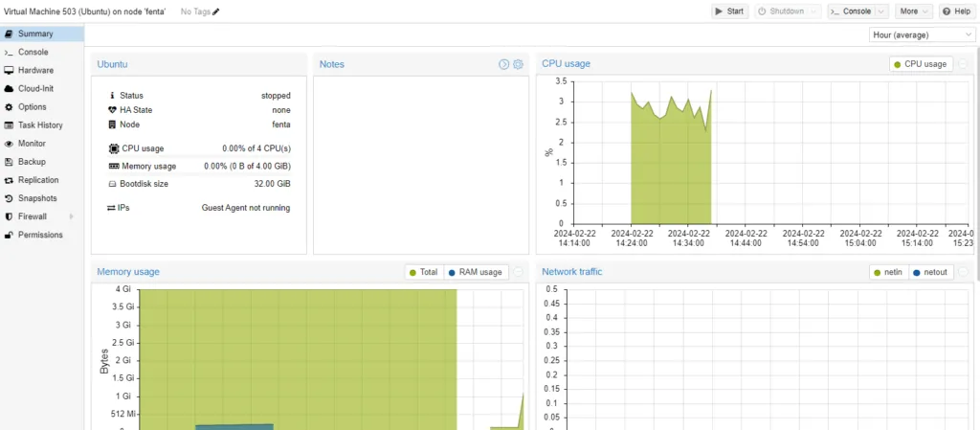
Task: Click the Shutdown button
Action: tap(781, 11)
